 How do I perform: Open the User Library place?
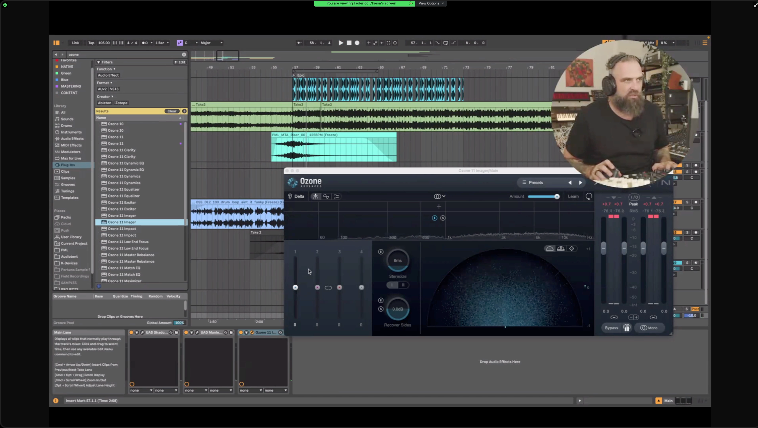point(71,237)
